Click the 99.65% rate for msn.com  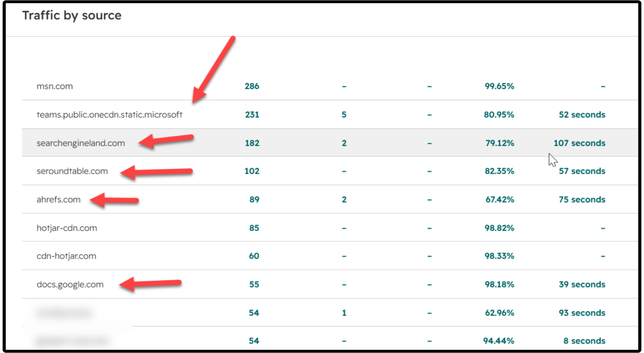coord(499,86)
